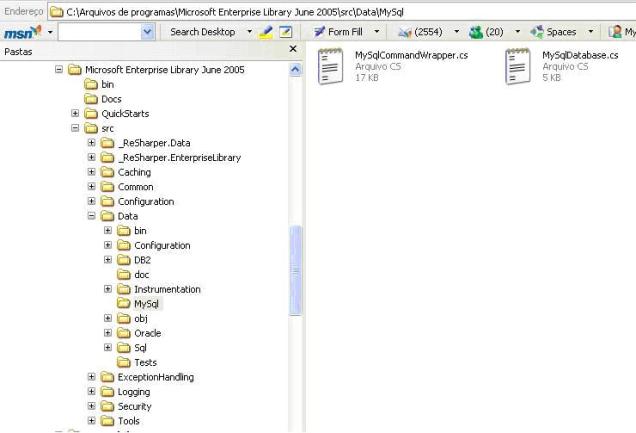Expand the Instrumentation folder node
This screenshot has height=433, width=636.
coord(107,289)
